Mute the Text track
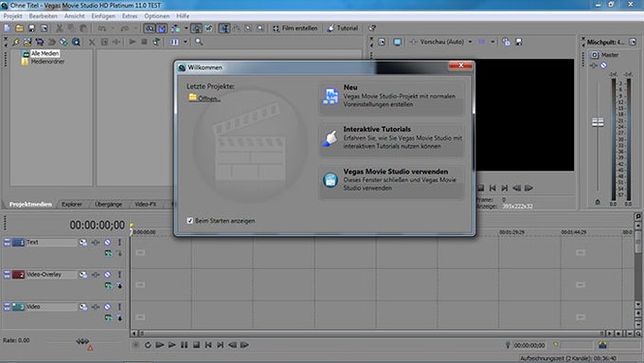The height and width of the screenshot is (363, 644). pyautogui.click(x=108, y=243)
